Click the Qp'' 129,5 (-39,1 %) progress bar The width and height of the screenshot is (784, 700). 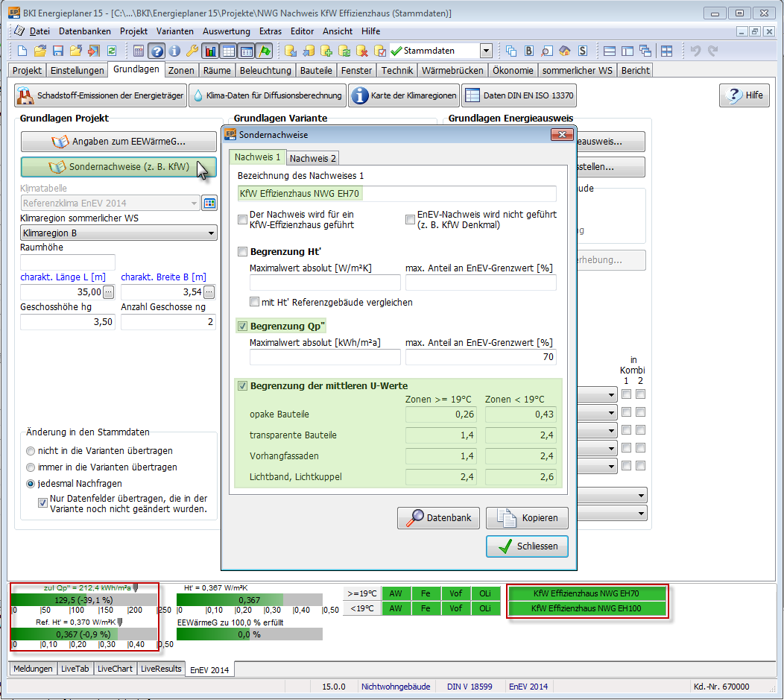(84, 599)
